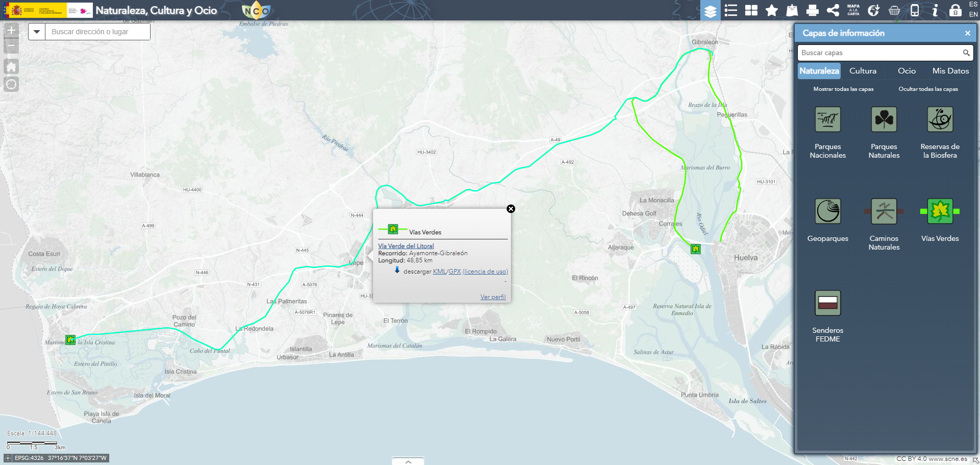Image resolution: width=980 pixels, height=465 pixels.
Task: Click coordinate format button in status bar
Action: coord(8,458)
